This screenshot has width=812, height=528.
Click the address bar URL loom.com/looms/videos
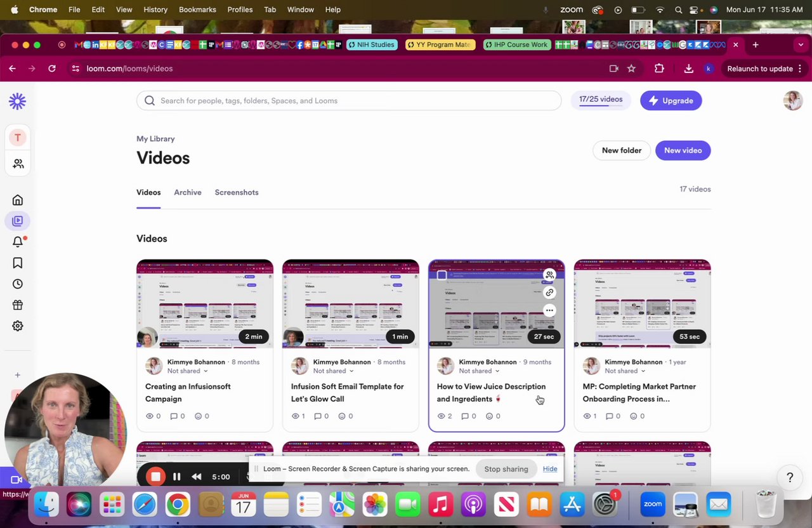click(x=129, y=69)
